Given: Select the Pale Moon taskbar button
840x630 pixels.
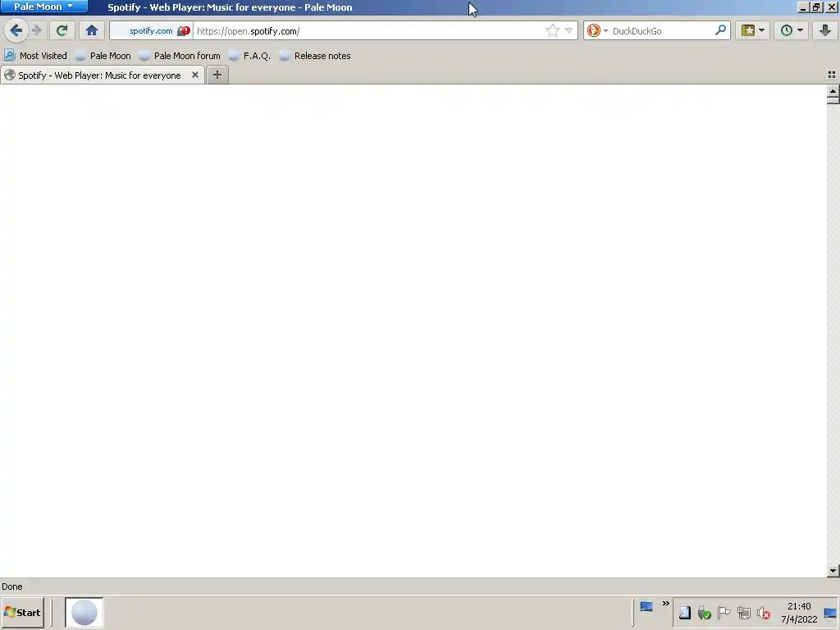Looking at the screenshot, I should [x=84, y=612].
